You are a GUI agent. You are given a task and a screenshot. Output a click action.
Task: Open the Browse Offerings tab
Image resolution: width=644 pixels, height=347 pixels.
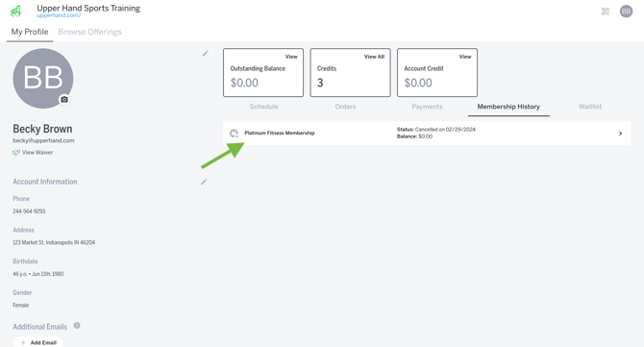click(90, 32)
